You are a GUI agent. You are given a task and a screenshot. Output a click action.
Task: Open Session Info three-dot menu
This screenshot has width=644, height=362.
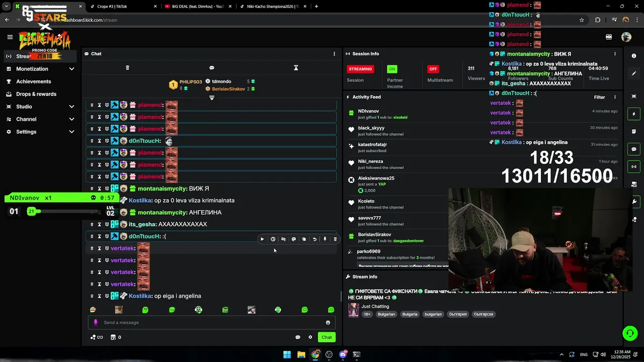[x=615, y=54]
